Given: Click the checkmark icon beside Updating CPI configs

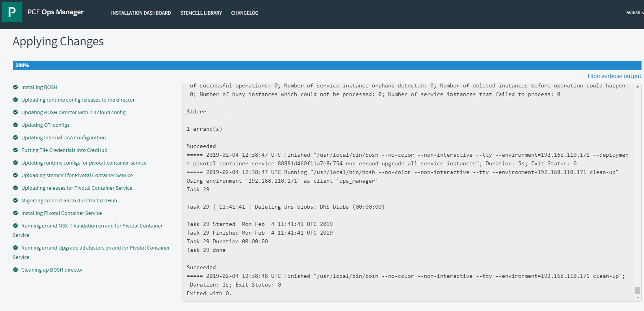Looking at the screenshot, I should point(16,125).
